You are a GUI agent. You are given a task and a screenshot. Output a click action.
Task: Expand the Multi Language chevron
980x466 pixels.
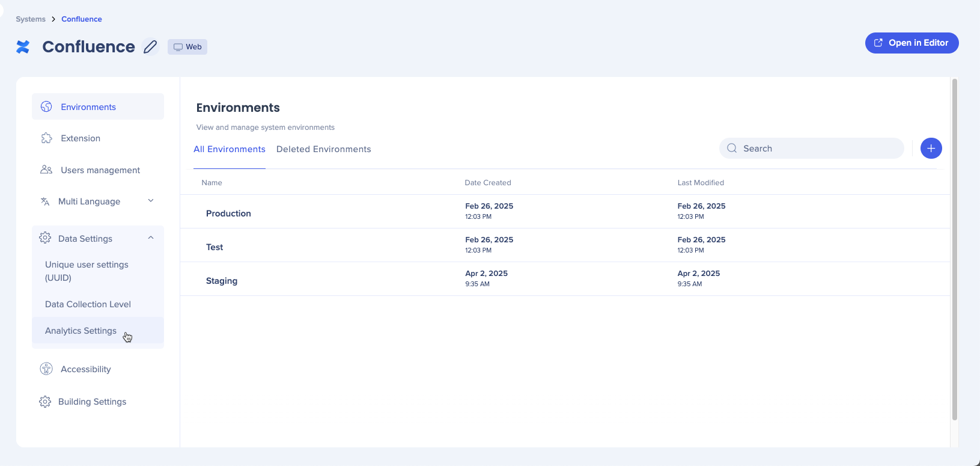click(x=151, y=201)
